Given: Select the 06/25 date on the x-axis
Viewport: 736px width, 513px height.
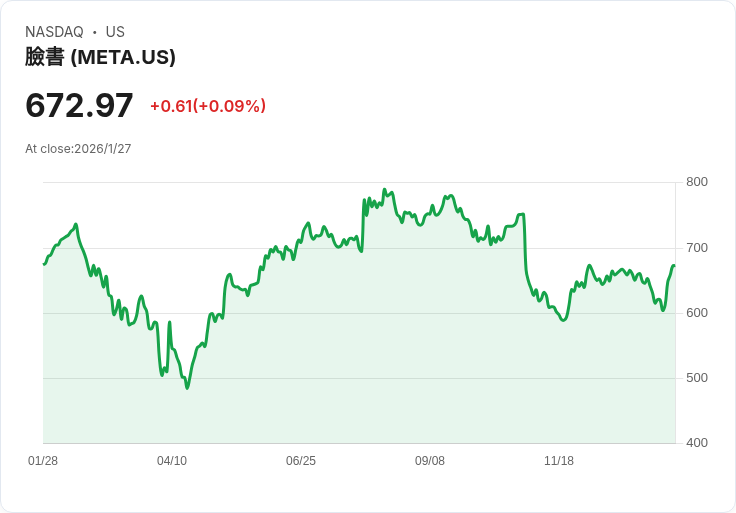Looking at the screenshot, I should [301, 461].
